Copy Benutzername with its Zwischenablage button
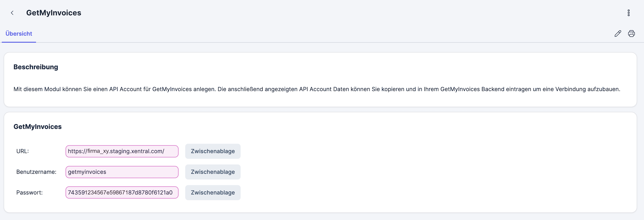The width and height of the screenshot is (644, 220). click(x=213, y=172)
